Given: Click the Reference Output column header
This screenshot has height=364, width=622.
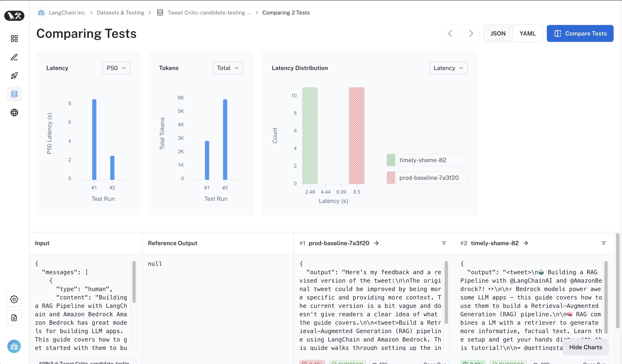Looking at the screenshot, I should 173,243.
